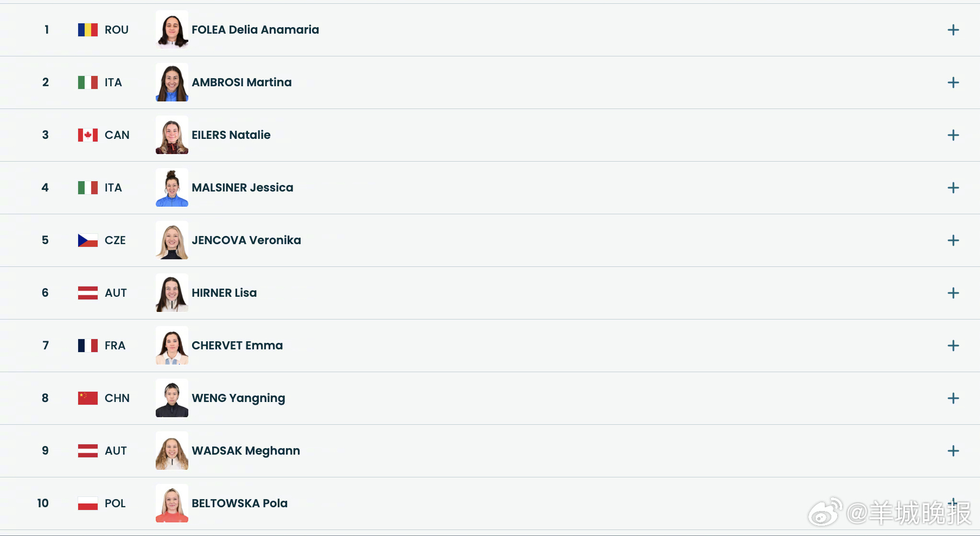The height and width of the screenshot is (536, 980).
Task: Expand MALSINER Jessica's row details
Action: tap(953, 188)
